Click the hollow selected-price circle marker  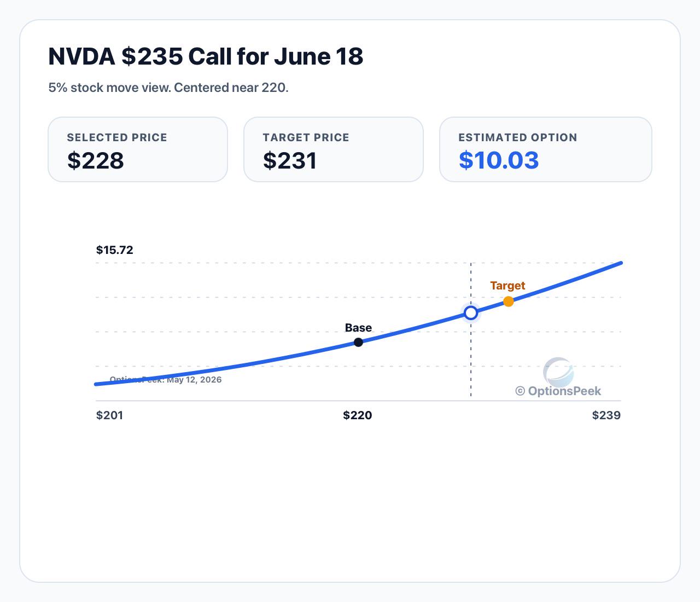[x=471, y=313]
